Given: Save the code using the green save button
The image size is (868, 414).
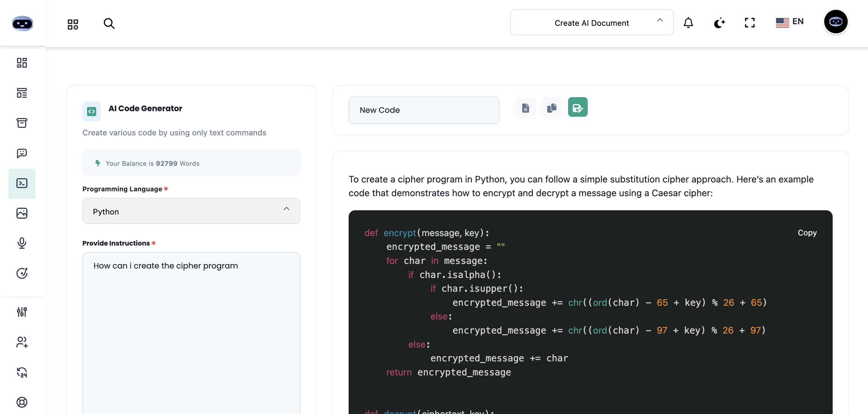Looking at the screenshot, I should (x=578, y=107).
